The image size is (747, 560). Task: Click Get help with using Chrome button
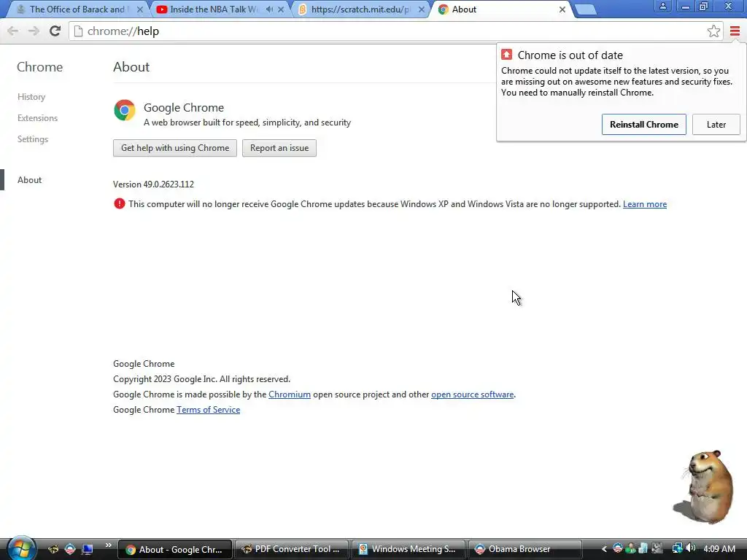point(175,148)
